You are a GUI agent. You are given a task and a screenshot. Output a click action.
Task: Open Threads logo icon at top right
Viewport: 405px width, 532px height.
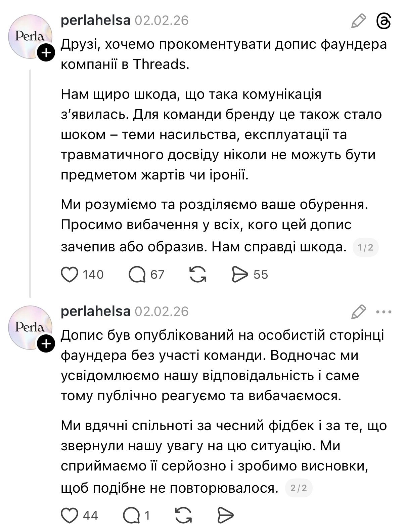(x=384, y=21)
